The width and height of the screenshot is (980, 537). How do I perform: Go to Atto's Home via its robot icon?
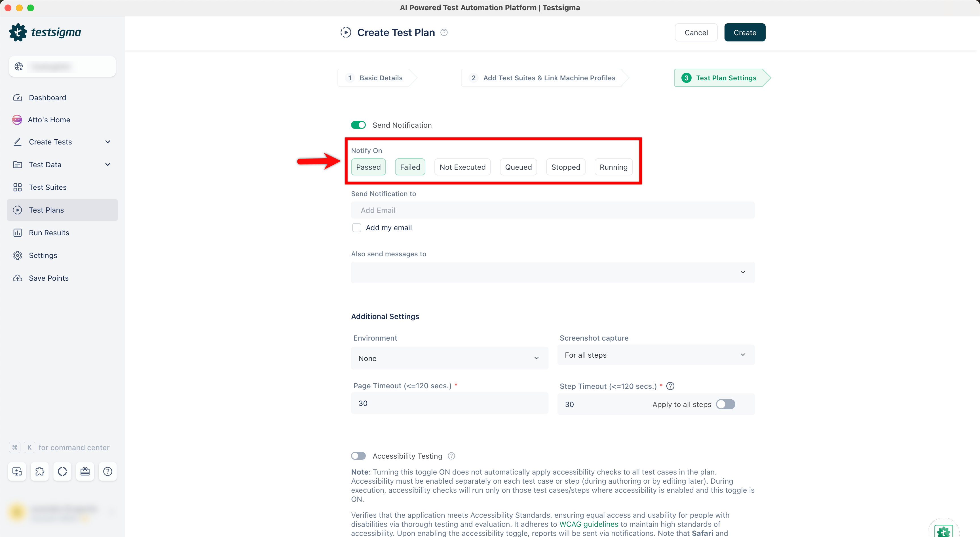coord(17,120)
